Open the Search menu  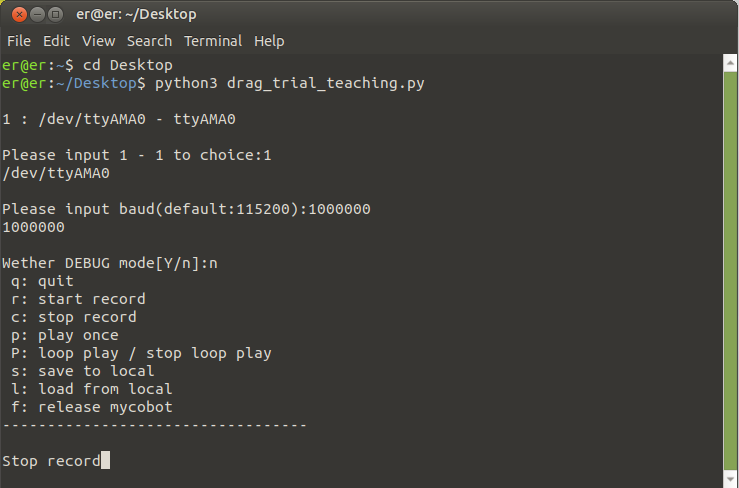150,41
